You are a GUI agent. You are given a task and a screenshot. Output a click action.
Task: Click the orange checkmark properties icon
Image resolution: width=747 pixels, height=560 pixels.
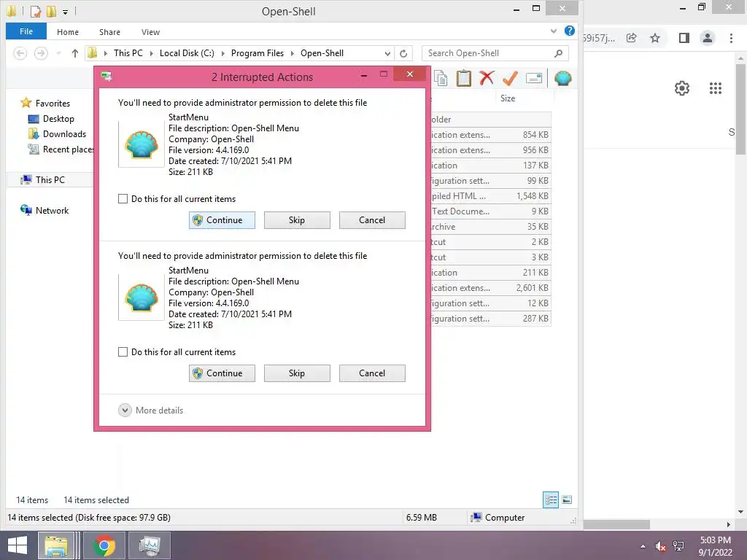pos(510,77)
